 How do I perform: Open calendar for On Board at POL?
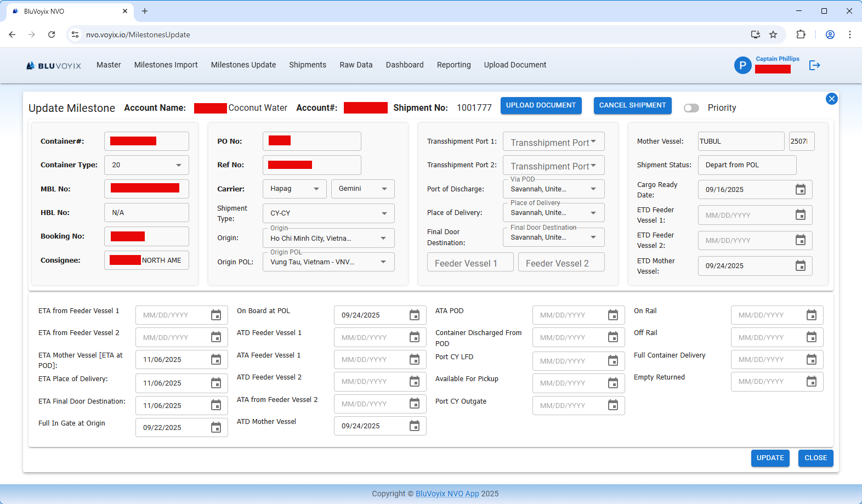(414, 315)
